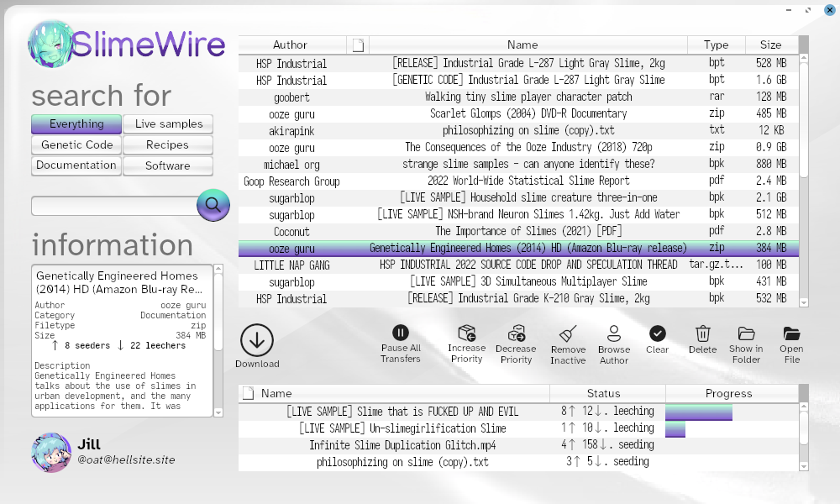Image resolution: width=840 pixels, height=504 pixels.
Task: Click the Increase Priority icon
Action: [466, 333]
